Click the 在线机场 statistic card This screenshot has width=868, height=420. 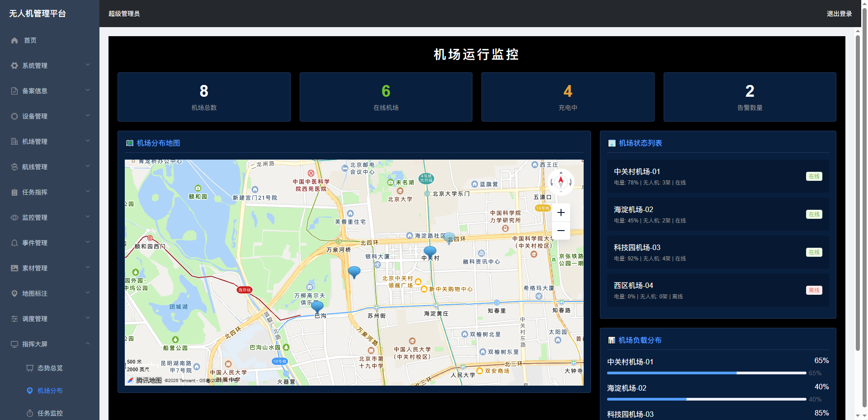386,97
